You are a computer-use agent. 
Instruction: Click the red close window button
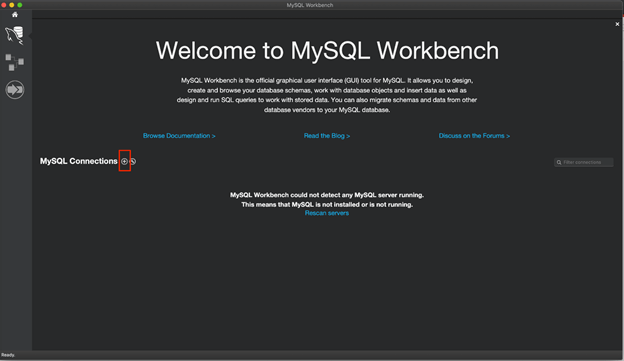coord(4,5)
